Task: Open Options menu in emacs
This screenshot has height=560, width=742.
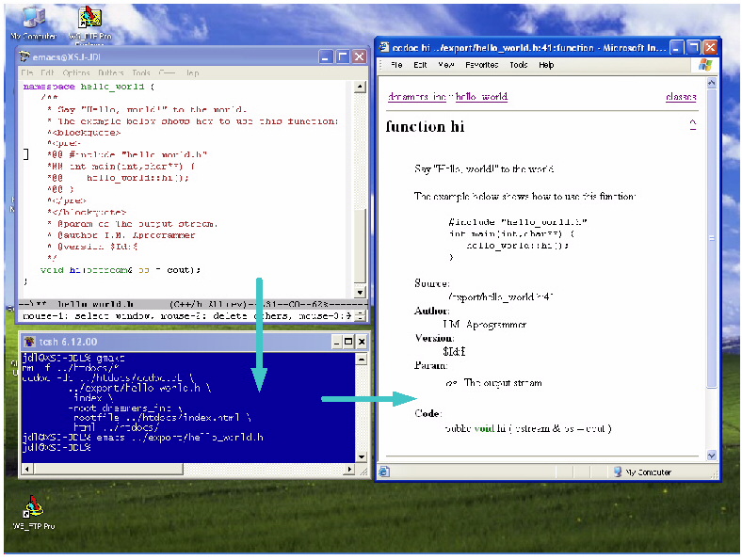Action: (x=75, y=72)
